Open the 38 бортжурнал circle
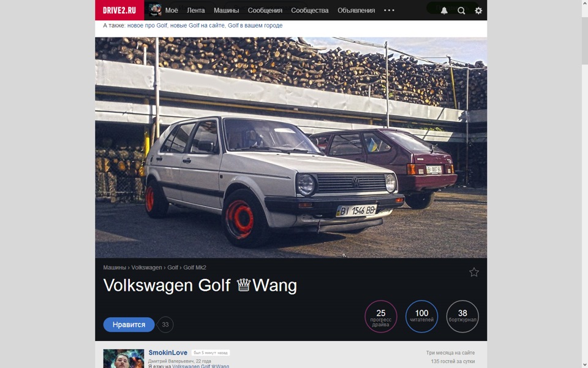Screen dimensions: 588x368 [462, 316]
